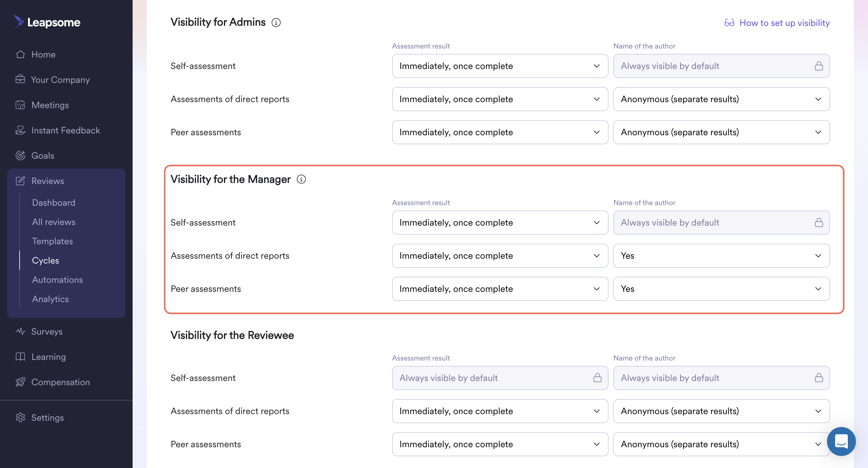Click the Compensation rocket icon
868x468 pixels.
coord(20,382)
